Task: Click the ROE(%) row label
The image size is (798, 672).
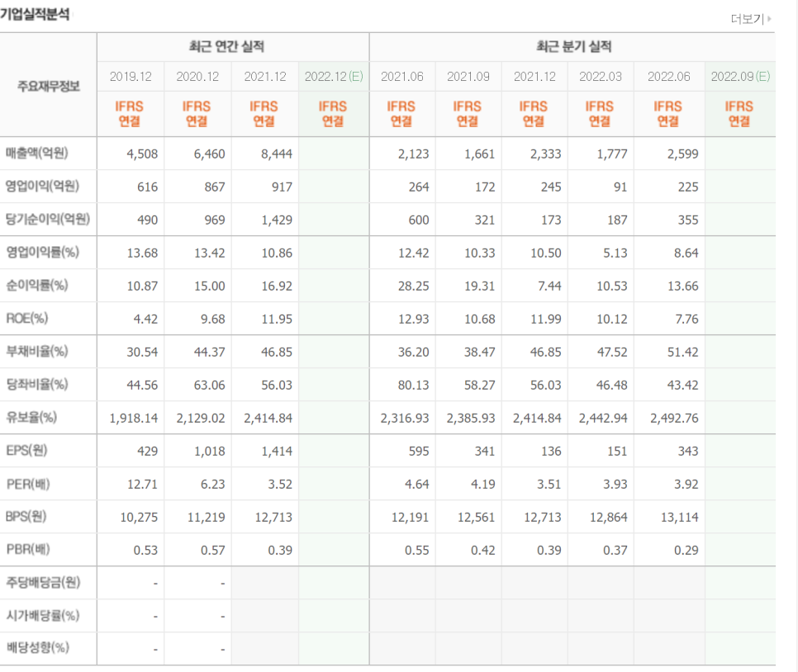Action: tap(27, 319)
